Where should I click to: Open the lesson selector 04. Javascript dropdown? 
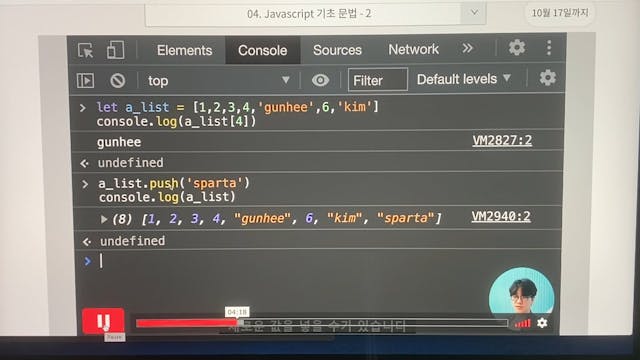pos(315,14)
